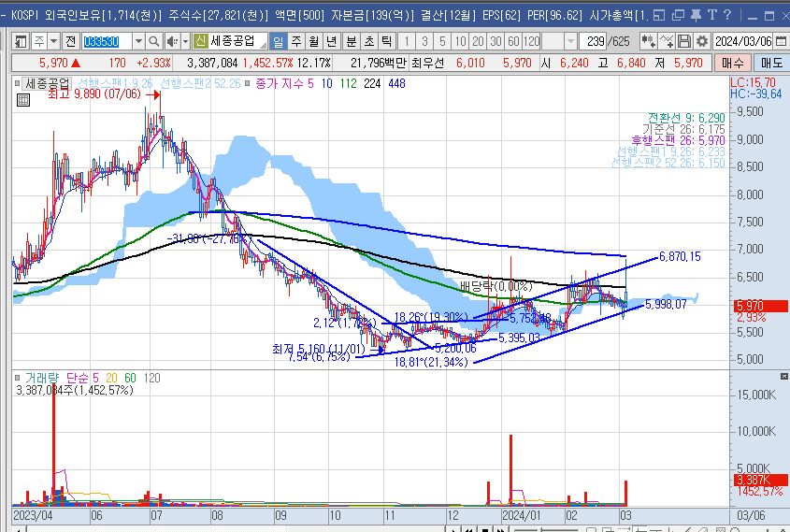The height and width of the screenshot is (532, 790).
Task: Select monthly 월 chart period
Action: click(x=314, y=41)
